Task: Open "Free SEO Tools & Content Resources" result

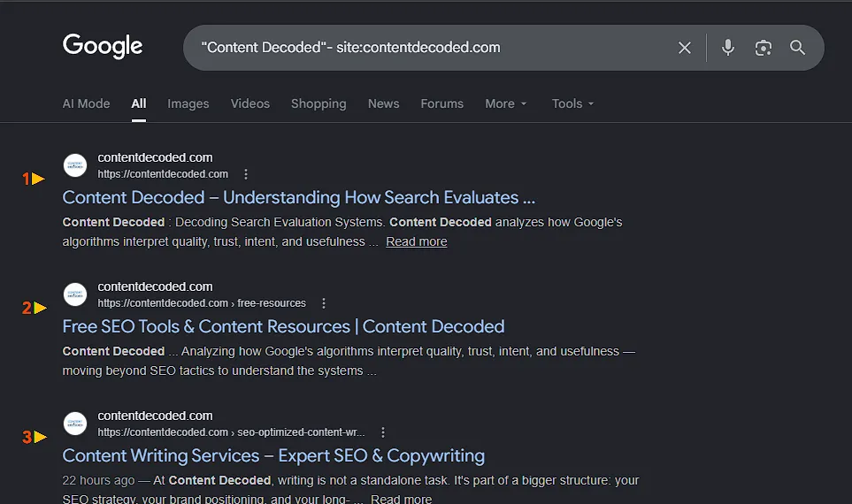Action: pyautogui.click(x=283, y=326)
